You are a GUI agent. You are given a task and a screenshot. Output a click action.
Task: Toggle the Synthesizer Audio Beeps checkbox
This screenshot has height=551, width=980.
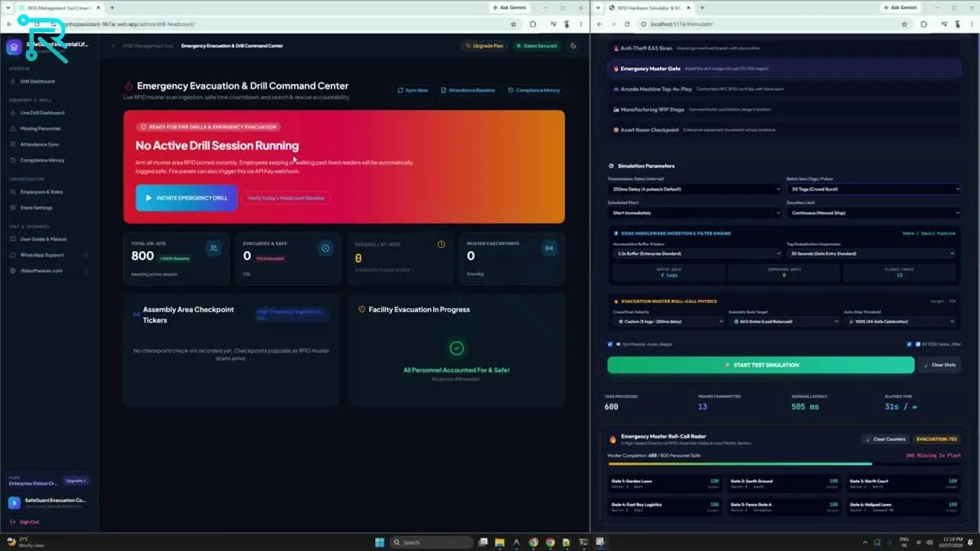(x=610, y=344)
